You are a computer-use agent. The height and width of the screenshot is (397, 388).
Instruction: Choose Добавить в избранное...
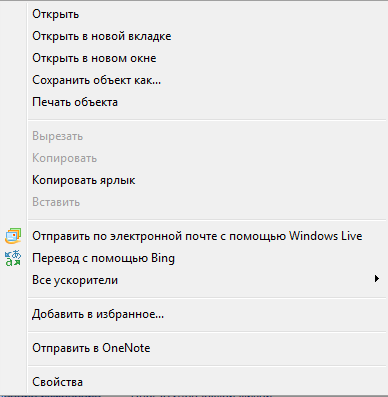207,314
